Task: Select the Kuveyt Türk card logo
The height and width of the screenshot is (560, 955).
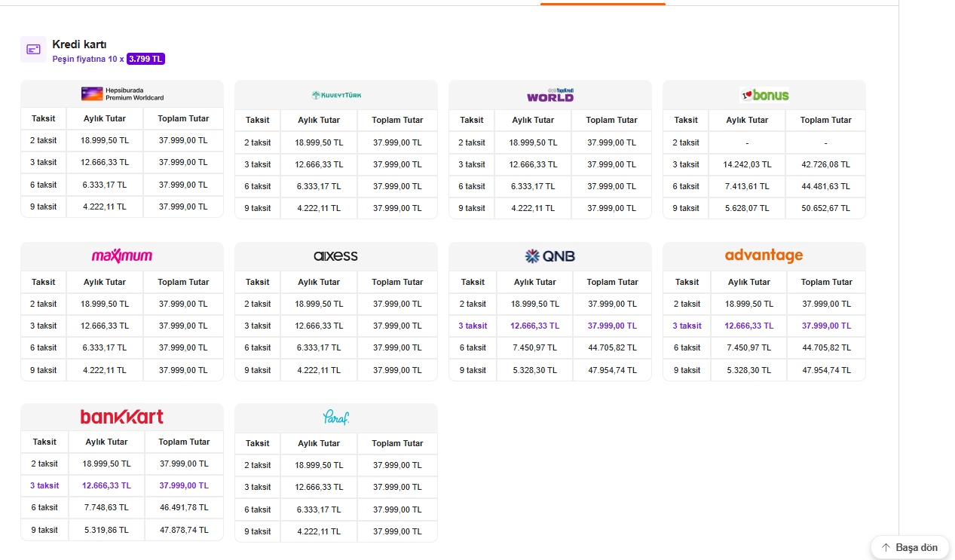Action: pos(336,95)
